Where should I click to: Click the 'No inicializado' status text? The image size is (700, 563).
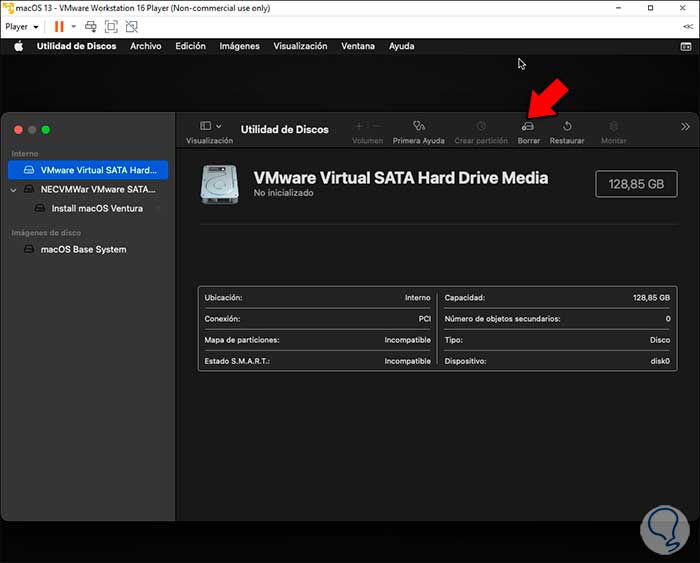(283, 193)
